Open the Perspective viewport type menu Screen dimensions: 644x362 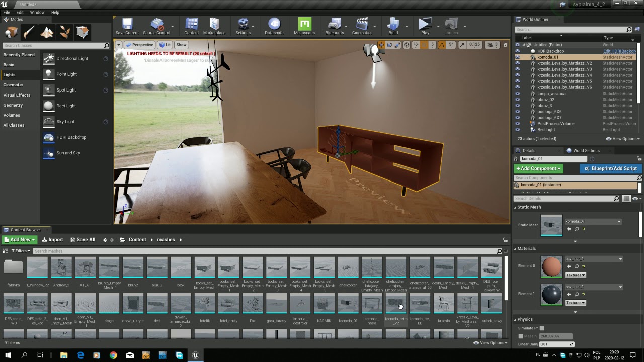point(139,45)
